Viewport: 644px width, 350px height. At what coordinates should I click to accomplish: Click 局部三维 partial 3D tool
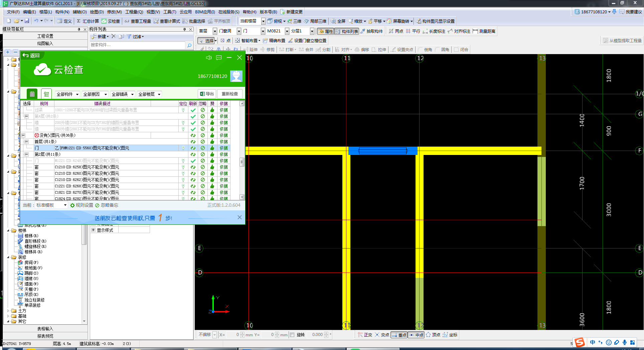[315, 21]
